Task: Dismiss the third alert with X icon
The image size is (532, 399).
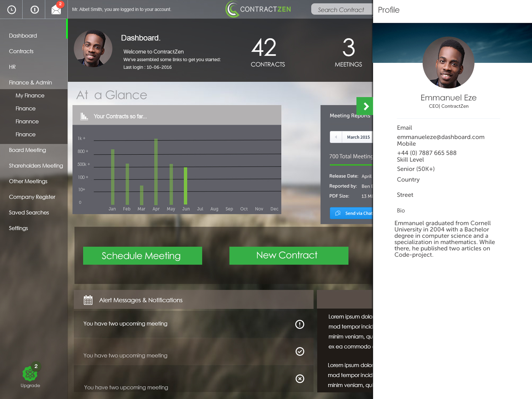Action: (300, 378)
